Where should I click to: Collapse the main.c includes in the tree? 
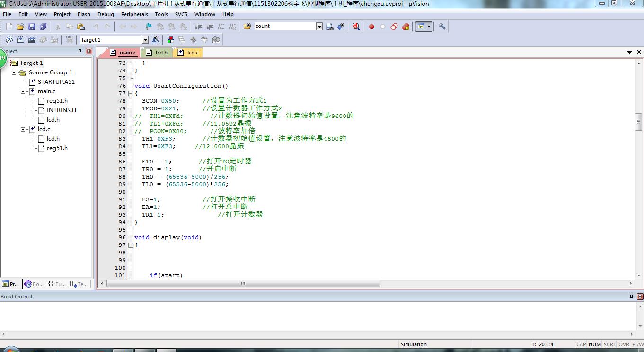[23, 91]
